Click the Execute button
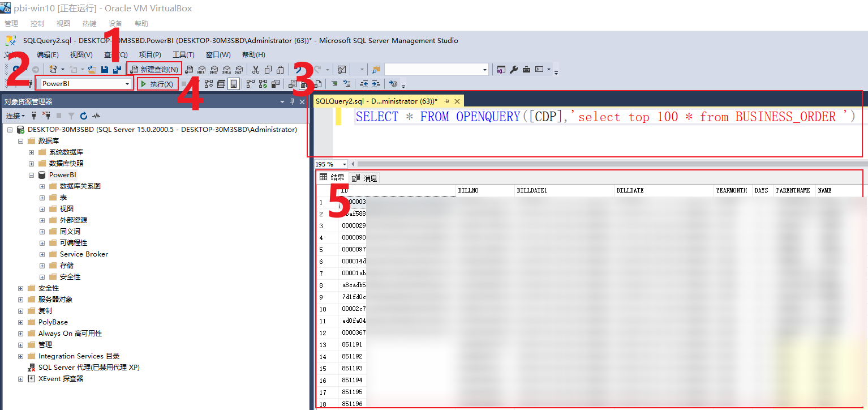The height and width of the screenshot is (410, 868). click(x=157, y=84)
